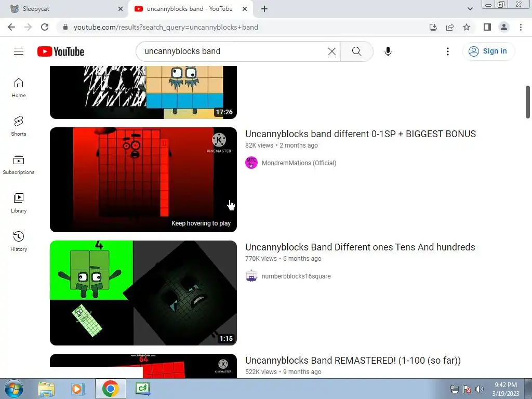Click the magnifier search button
The image size is (532, 399).
coord(356,51)
